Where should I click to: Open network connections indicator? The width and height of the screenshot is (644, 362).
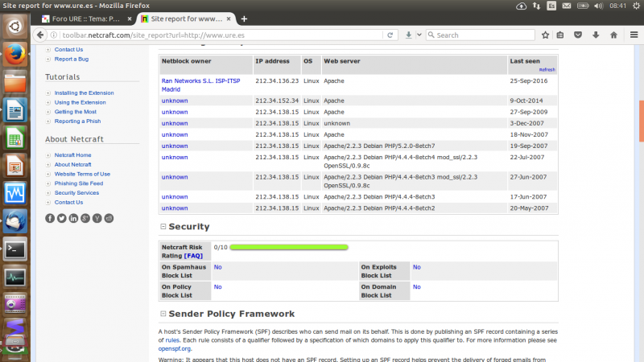coord(536,6)
